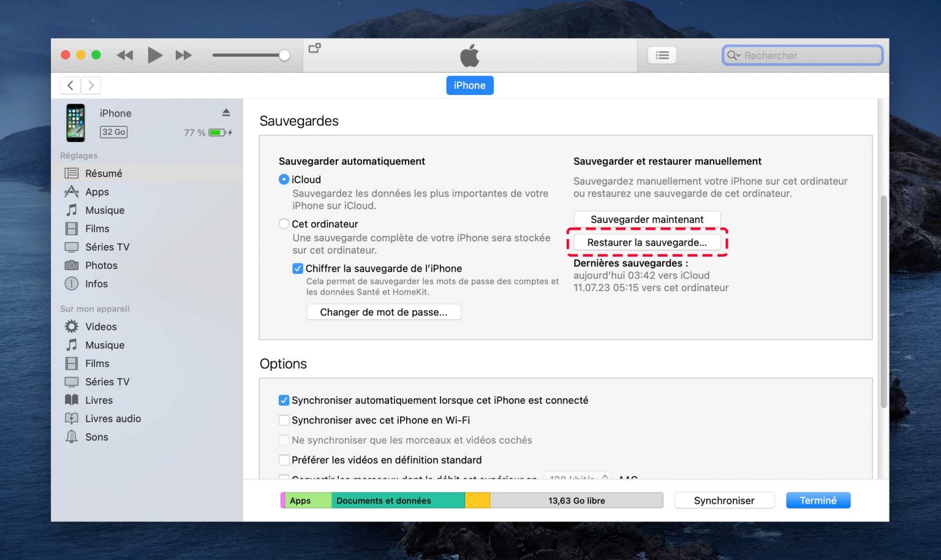The height and width of the screenshot is (560, 941).
Task: Click Documents et données storage segment
Action: point(398,501)
